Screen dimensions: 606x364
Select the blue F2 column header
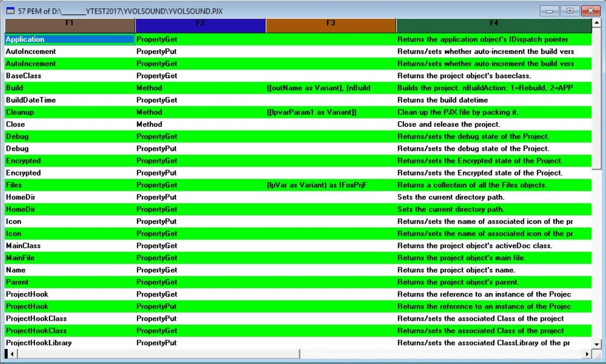coord(200,23)
